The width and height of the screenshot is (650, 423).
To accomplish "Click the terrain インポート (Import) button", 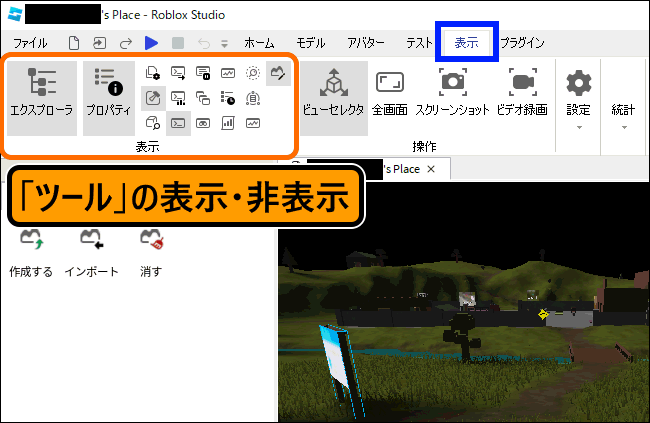I will coord(91,253).
